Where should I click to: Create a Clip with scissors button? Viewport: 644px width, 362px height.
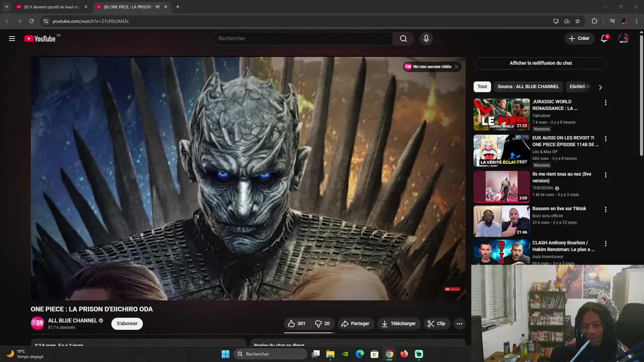pyautogui.click(x=436, y=324)
